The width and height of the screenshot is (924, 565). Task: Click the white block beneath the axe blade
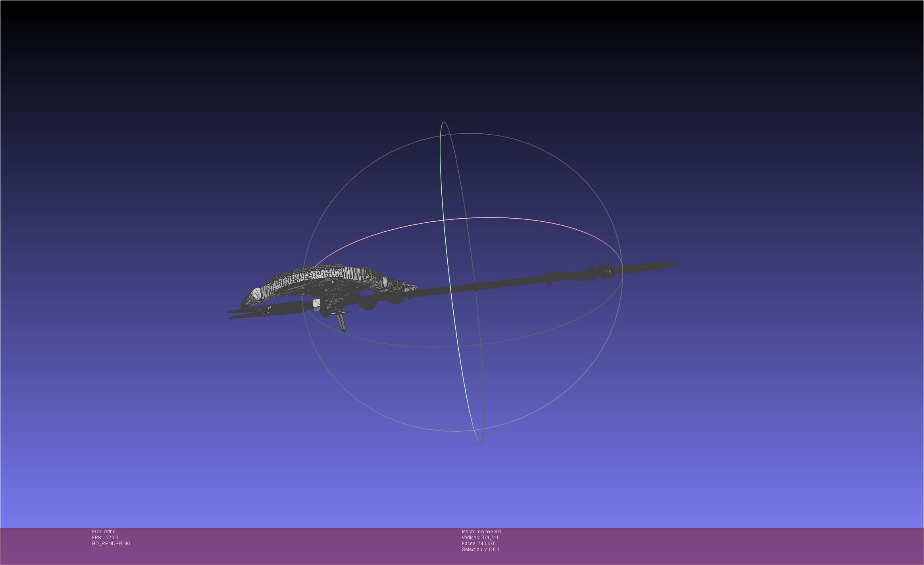(316, 304)
